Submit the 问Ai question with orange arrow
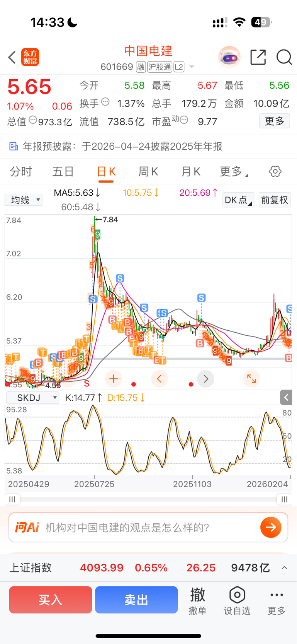 pyautogui.click(x=271, y=527)
